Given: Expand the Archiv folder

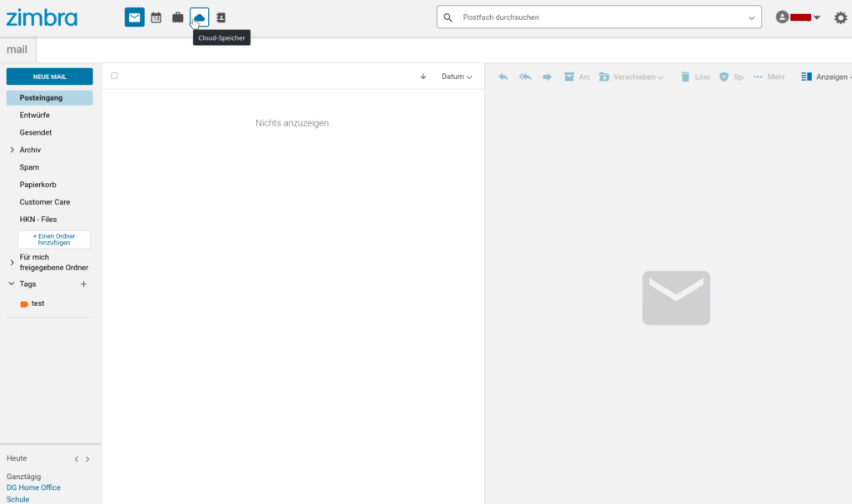Looking at the screenshot, I should click(12, 151).
